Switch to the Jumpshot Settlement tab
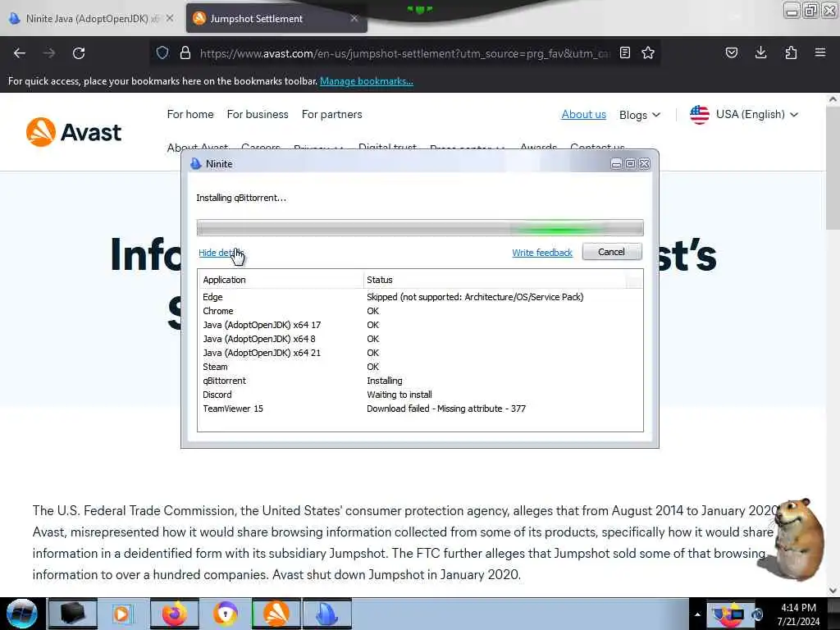 point(276,18)
